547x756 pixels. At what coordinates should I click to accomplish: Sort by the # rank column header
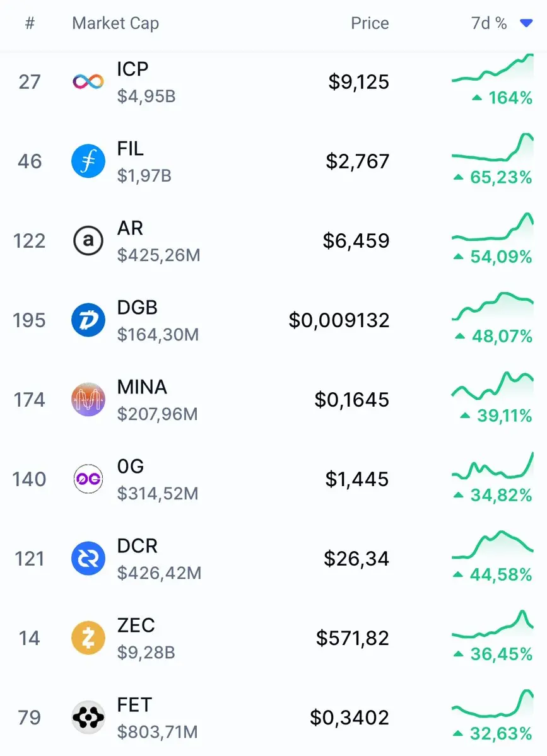click(x=30, y=23)
